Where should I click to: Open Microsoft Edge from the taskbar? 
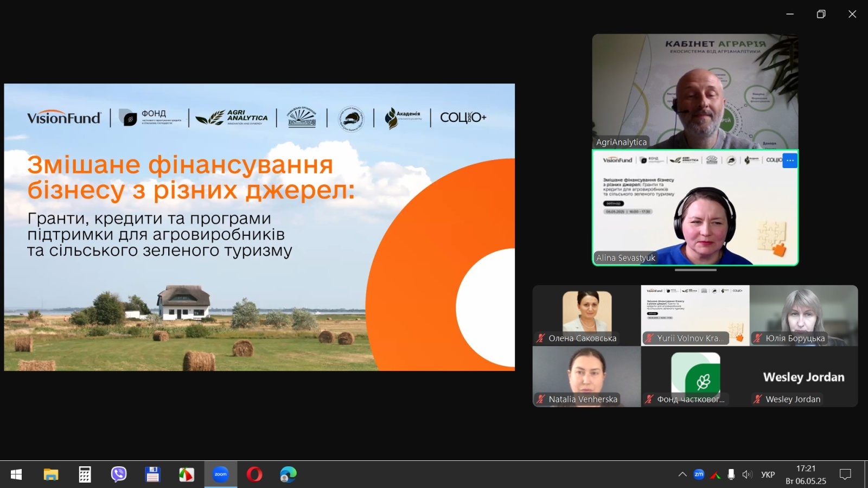(x=288, y=474)
